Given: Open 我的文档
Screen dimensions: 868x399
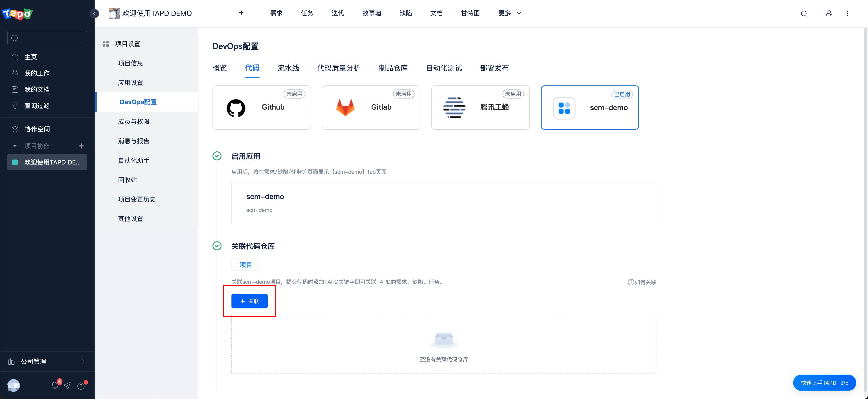Looking at the screenshot, I should point(37,89).
